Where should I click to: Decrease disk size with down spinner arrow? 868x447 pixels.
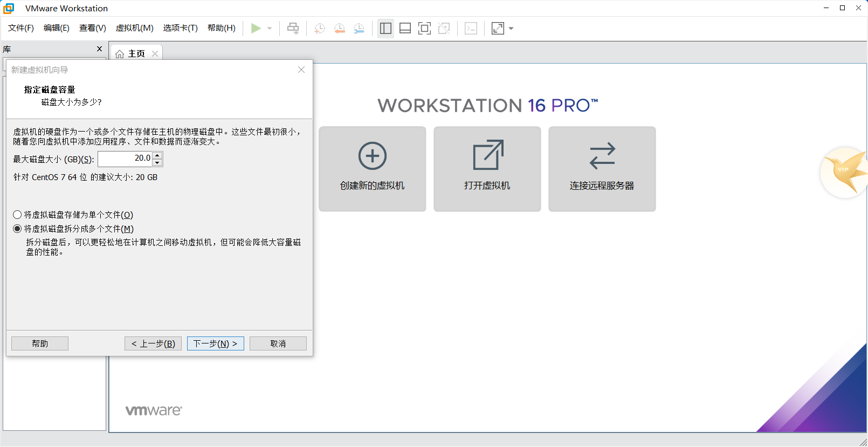point(157,162)
